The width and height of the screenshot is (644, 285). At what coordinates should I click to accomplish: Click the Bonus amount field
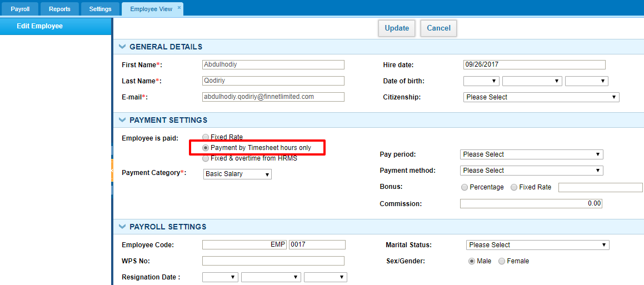pos(601,187)
